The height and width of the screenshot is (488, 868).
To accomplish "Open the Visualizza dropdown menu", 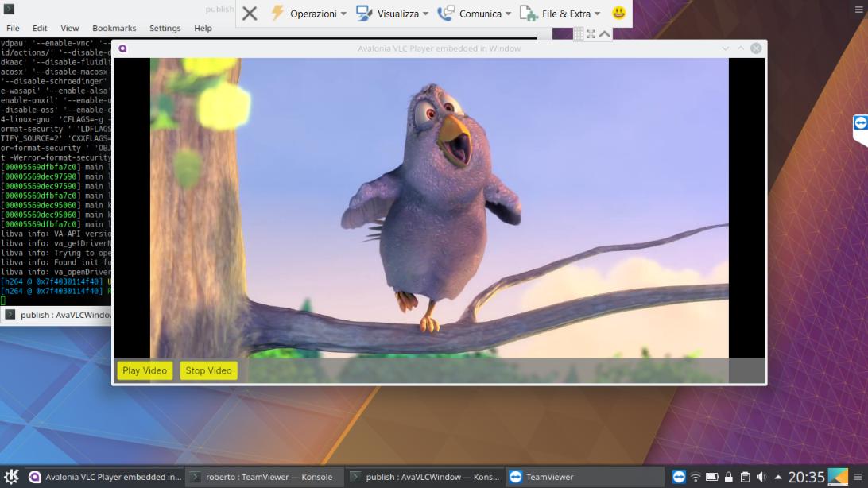I will tap(392, 14).
